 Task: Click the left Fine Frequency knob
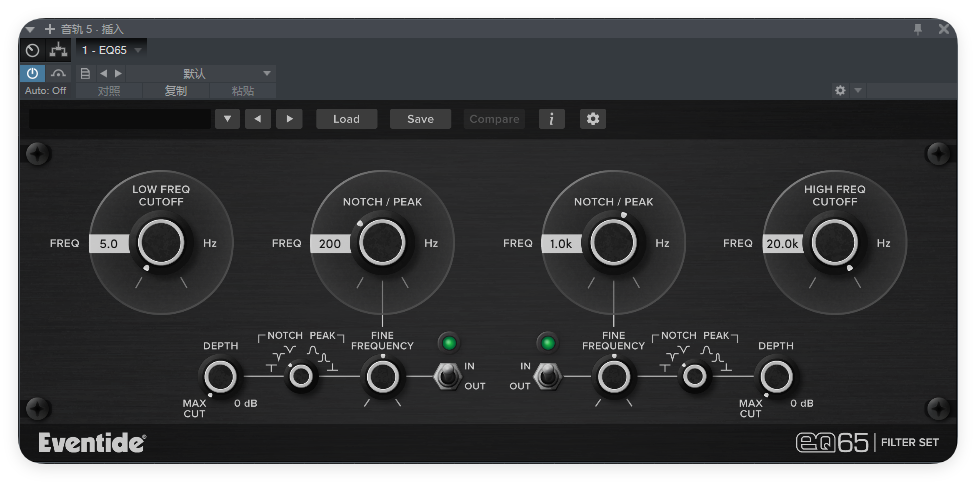(382, 377)
